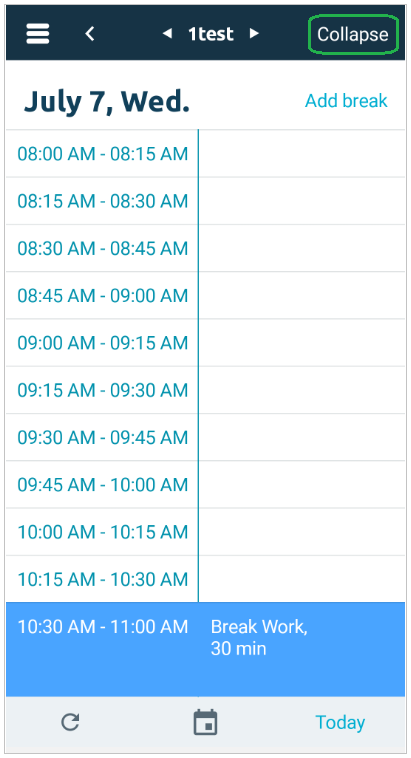Pick the 09:00 AM - 09:15 AM slot
This screenshot has height=758, width=411.
click(x=206, y=343)
